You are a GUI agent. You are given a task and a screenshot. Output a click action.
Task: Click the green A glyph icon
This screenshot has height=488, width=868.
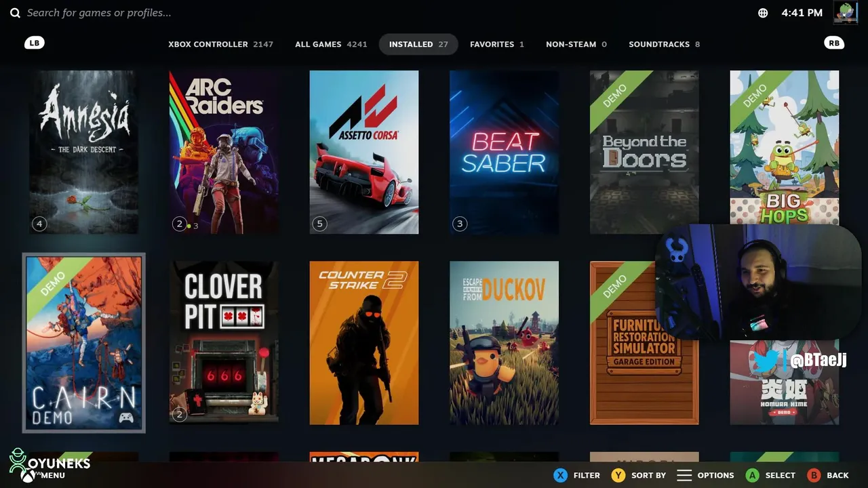[x=752, y=475]
